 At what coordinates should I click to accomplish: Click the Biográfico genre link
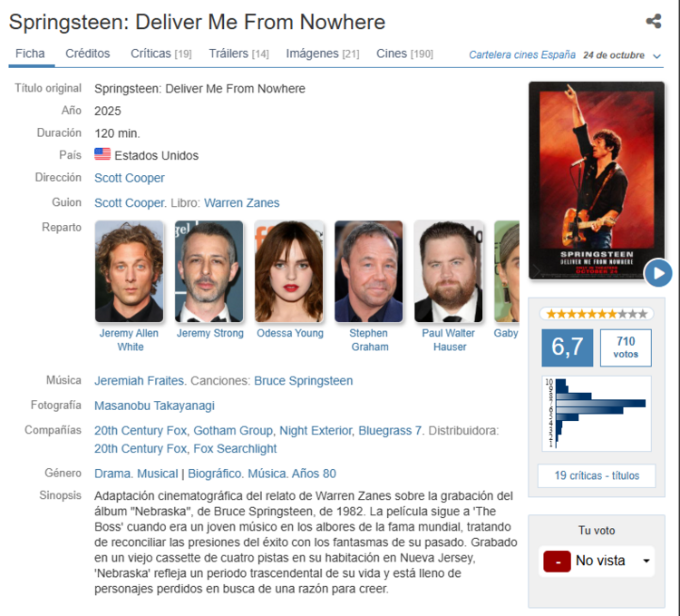[216, 474]
